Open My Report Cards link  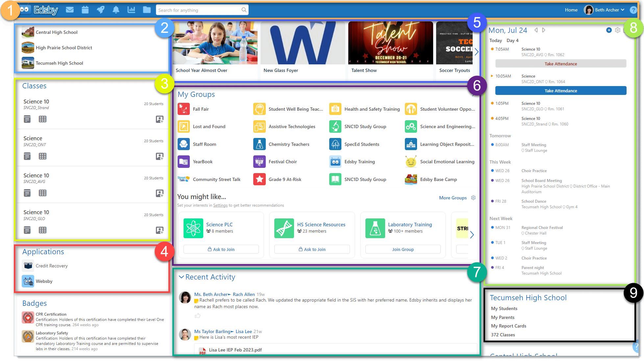coord(508,326)
